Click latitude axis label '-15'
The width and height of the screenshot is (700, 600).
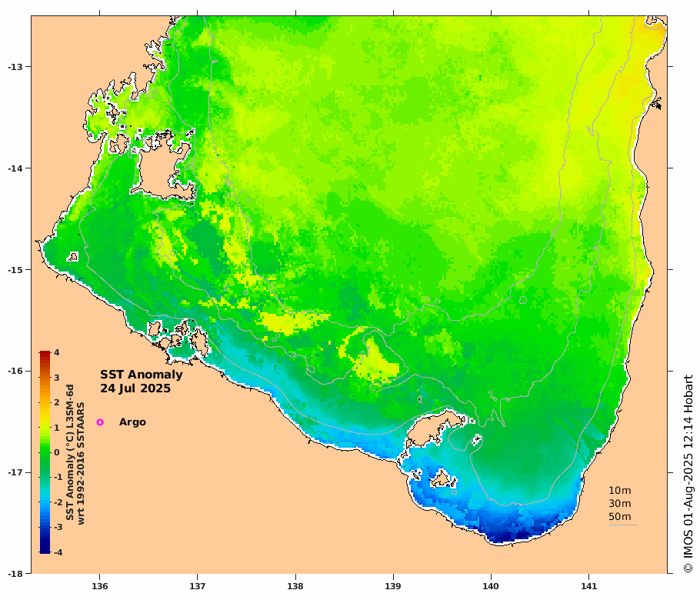click(x=15, y=270)
